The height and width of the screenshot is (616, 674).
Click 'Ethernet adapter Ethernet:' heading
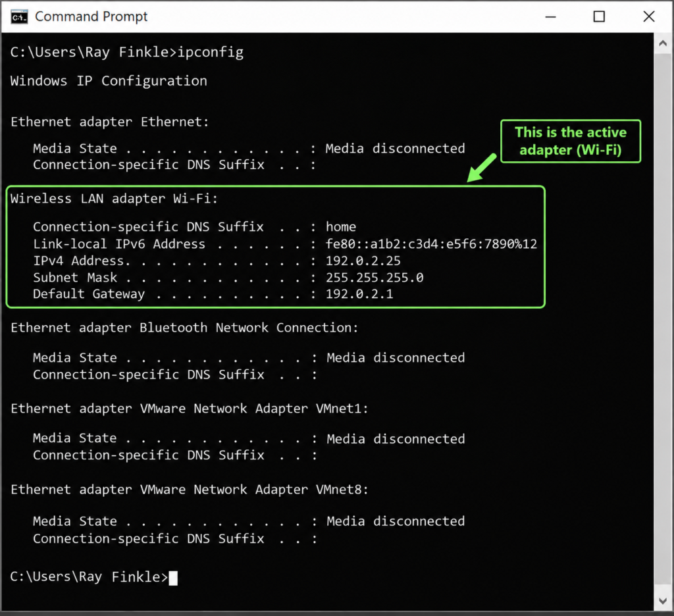(110, 122)
